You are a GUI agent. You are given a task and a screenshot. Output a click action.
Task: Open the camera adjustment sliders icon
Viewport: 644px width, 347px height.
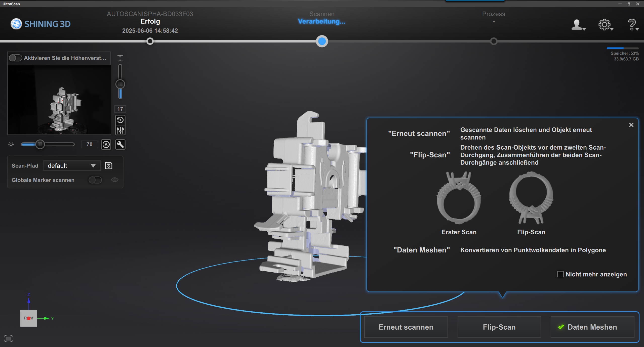point(120,130)
